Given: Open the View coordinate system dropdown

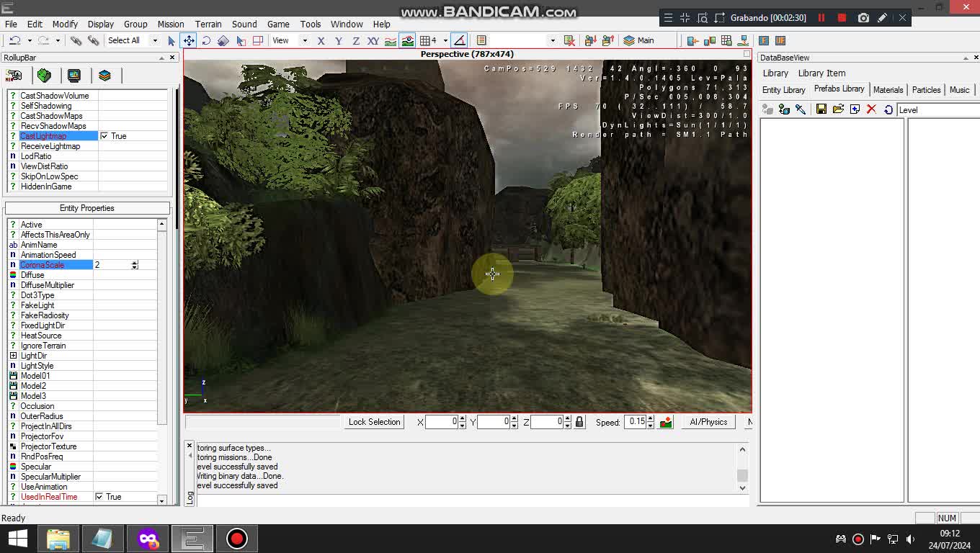Looking at the screenshot, I should 305,40.
